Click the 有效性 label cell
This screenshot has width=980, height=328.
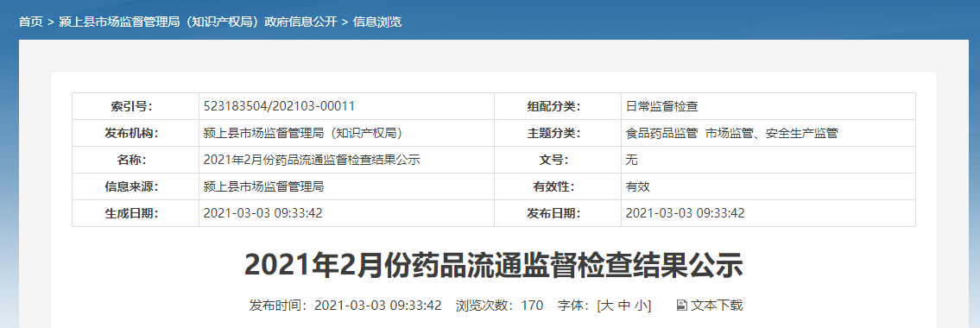tap(558, 186)
